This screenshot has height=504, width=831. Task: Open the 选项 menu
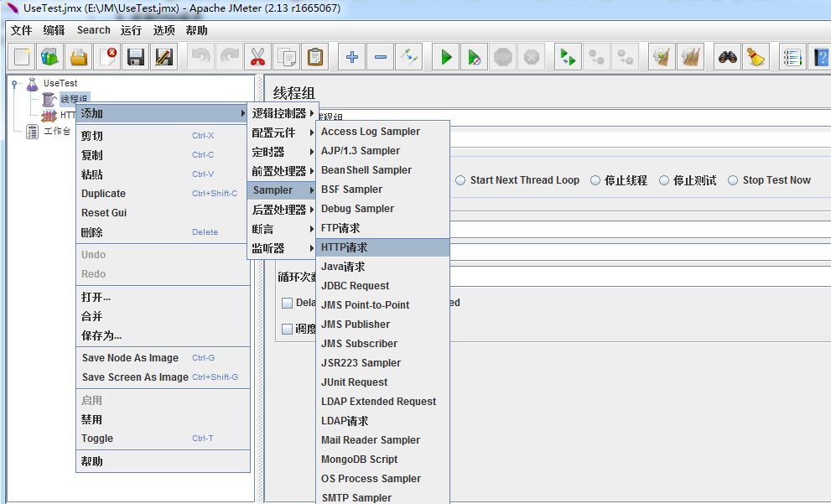[164, 30]
